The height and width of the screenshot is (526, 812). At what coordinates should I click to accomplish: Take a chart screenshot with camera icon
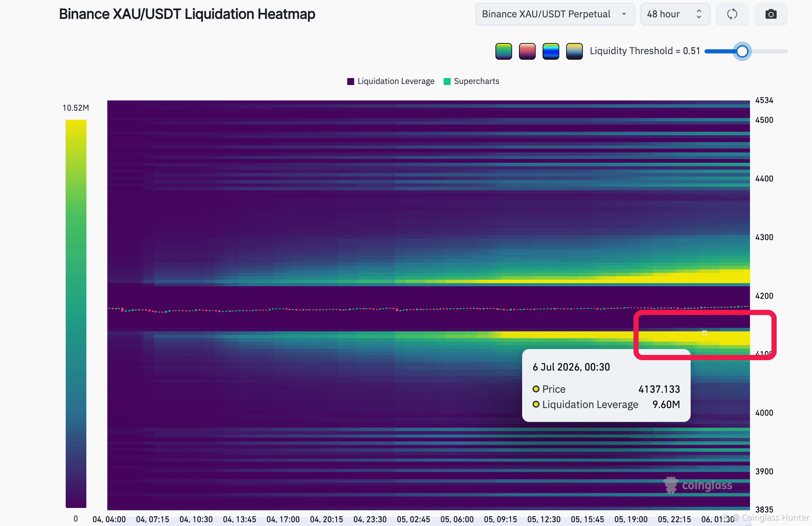tap(771, 14)
